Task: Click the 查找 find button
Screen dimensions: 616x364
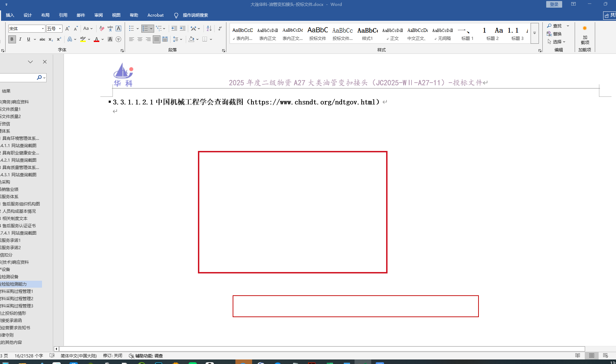Action: click(555, 26)
